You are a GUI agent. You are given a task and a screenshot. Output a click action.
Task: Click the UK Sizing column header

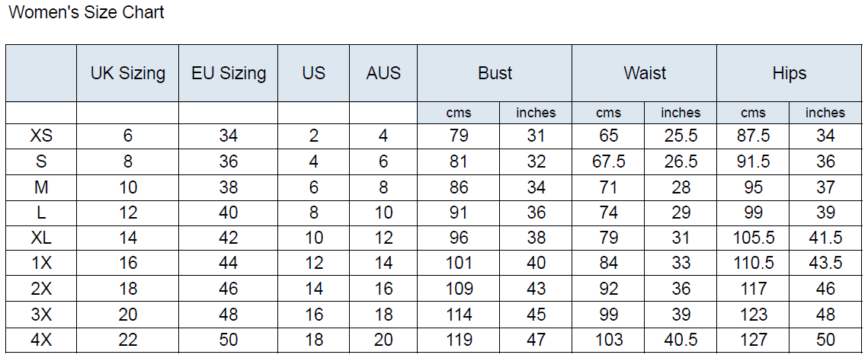tap(128, 73)
